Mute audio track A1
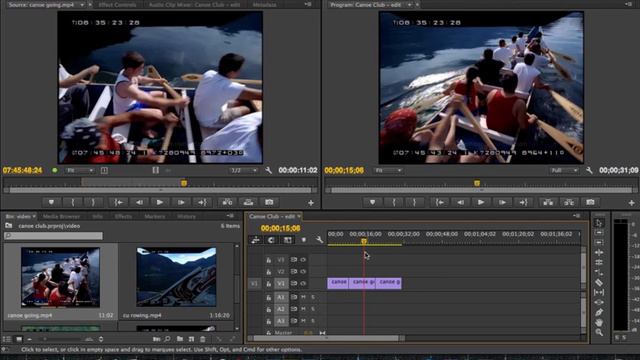Image resolution: width=640 pixels, height=360 pixels. [x=303, y=297]
